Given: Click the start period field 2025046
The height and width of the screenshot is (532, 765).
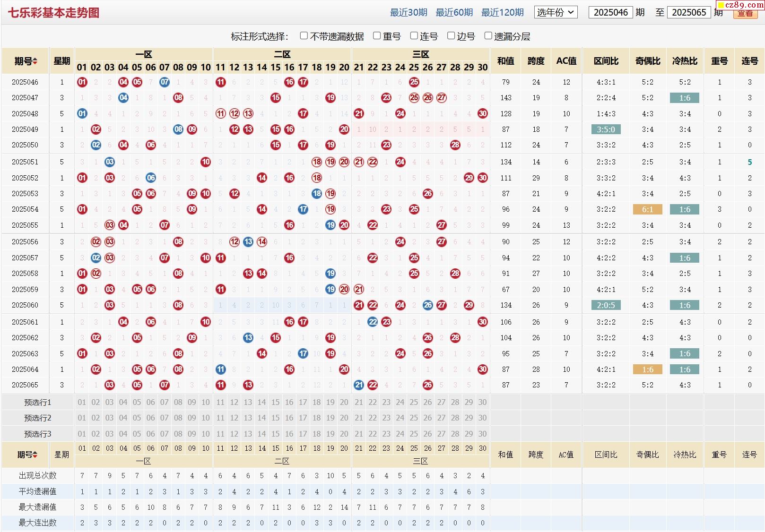Looking at the screenshot, I should click(610, 12).
